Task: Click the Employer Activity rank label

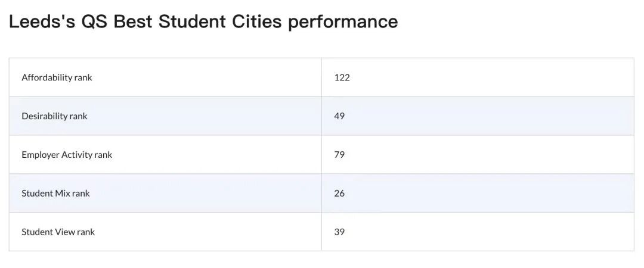Action: (x=67, y=155)
